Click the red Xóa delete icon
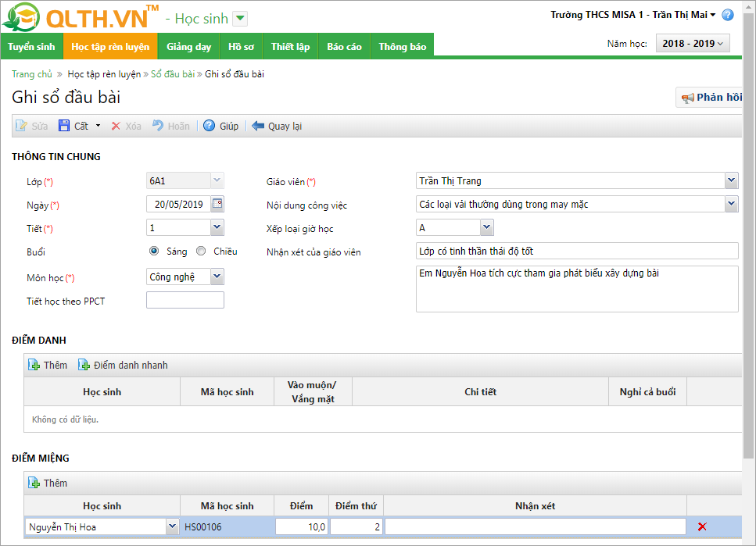The height and width of the screenshot is (546, 756). [x=116, y=127]
